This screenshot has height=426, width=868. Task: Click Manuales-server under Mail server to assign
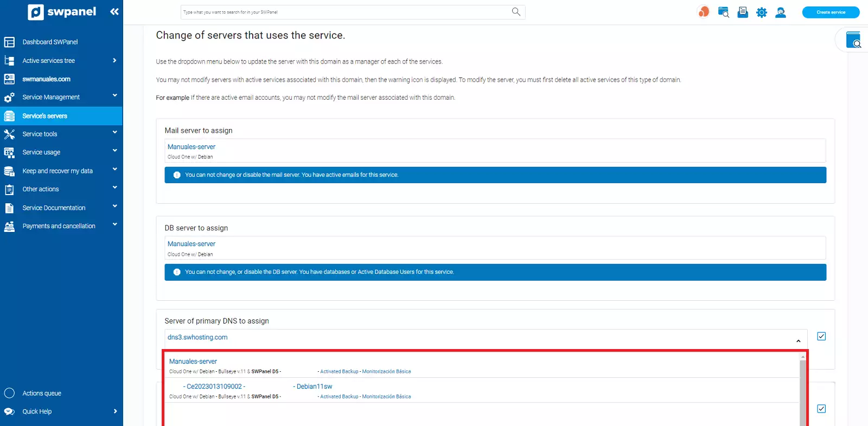pos(192,147)
